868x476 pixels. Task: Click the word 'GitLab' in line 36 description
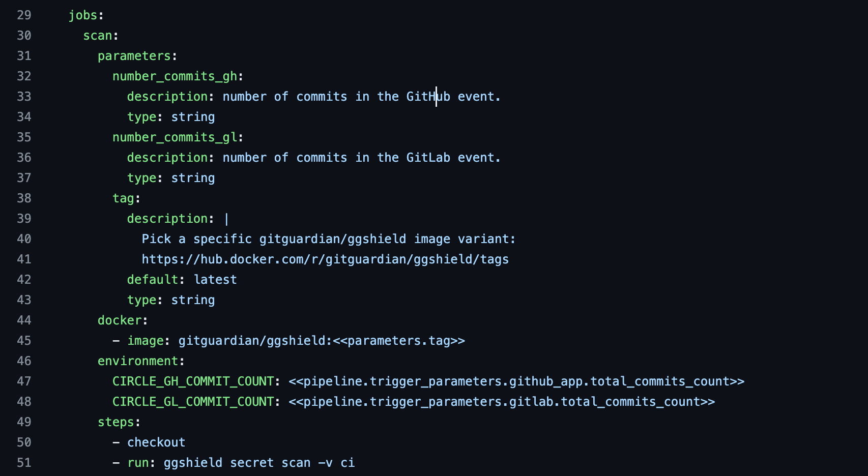(428, 158)
